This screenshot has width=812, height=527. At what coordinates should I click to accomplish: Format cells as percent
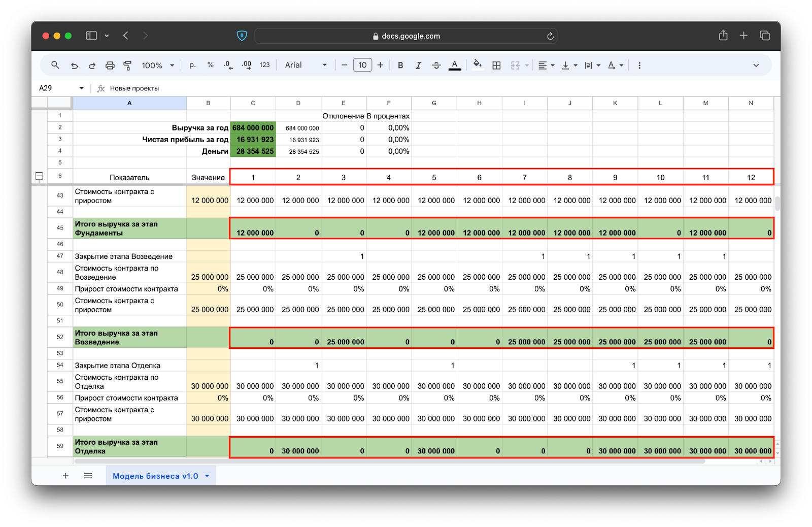(210, 65)
